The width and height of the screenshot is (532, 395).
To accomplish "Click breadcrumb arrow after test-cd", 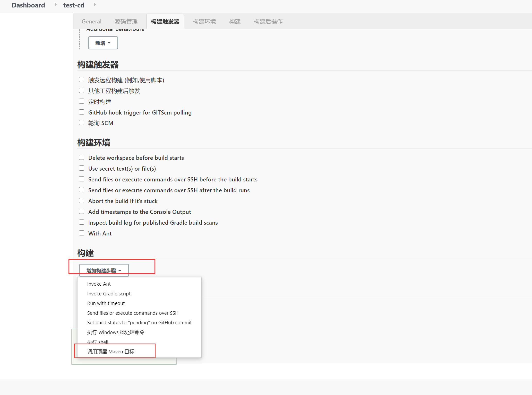I will tap(95, 5).
